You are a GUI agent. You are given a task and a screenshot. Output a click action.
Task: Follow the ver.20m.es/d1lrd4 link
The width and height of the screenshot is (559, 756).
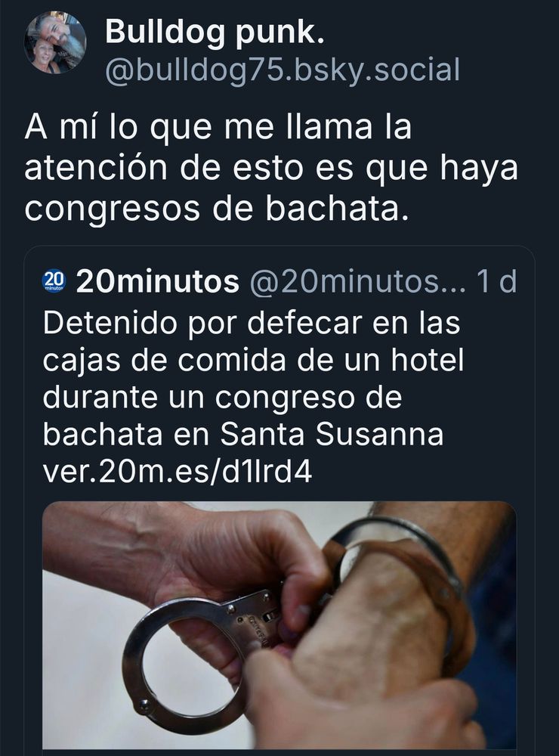178,472
